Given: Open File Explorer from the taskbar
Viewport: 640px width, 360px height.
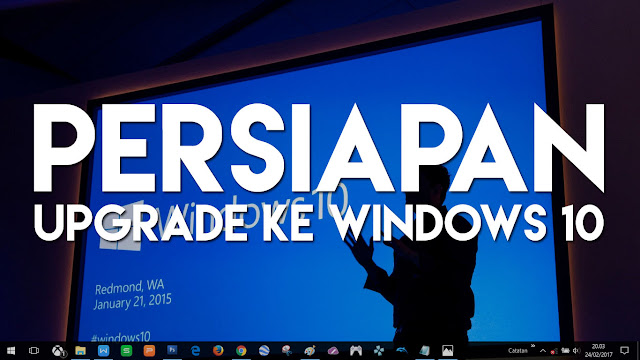Looking at the screenshot, I should pos(80,351).
